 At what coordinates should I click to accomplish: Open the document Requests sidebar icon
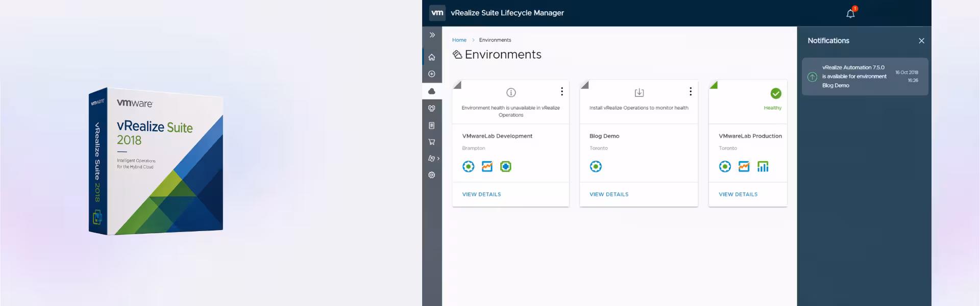click(x=432, y=125)
